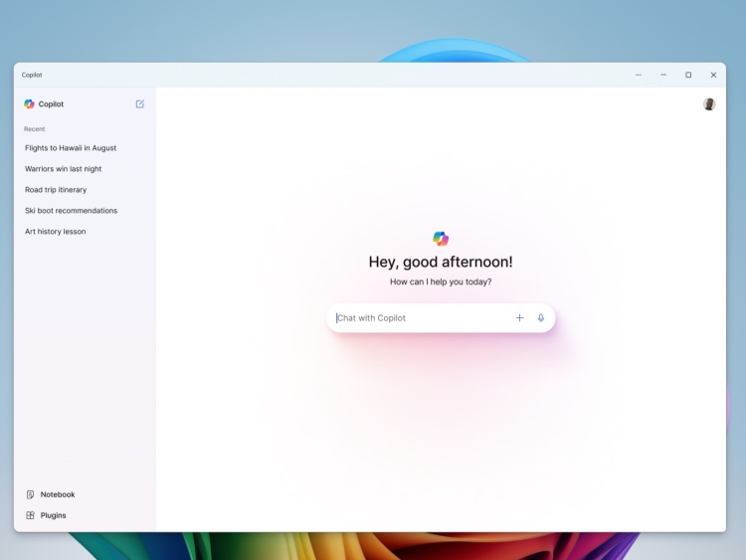Click the plus icon in chat box
The width and height of the screenshot is (746, 560).
tap(519, 318)
